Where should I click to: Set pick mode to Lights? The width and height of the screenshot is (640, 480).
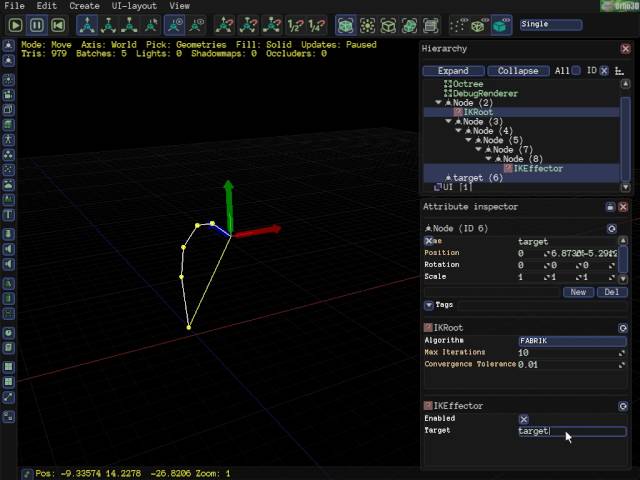(x=367, y=25)
